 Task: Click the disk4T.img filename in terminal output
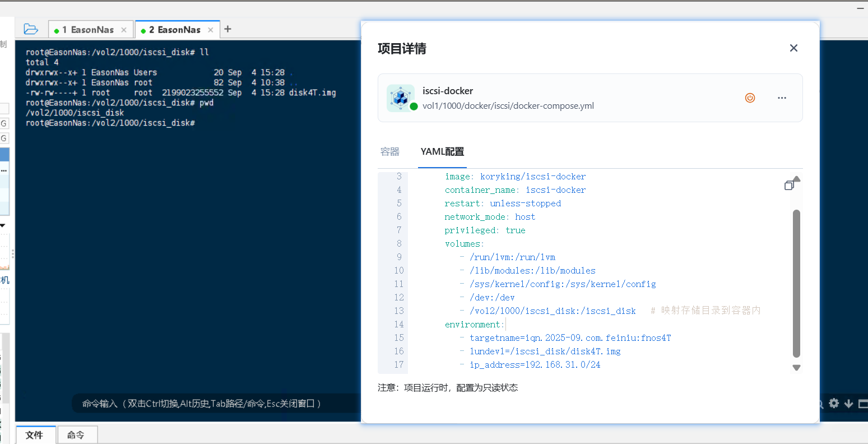313,92
